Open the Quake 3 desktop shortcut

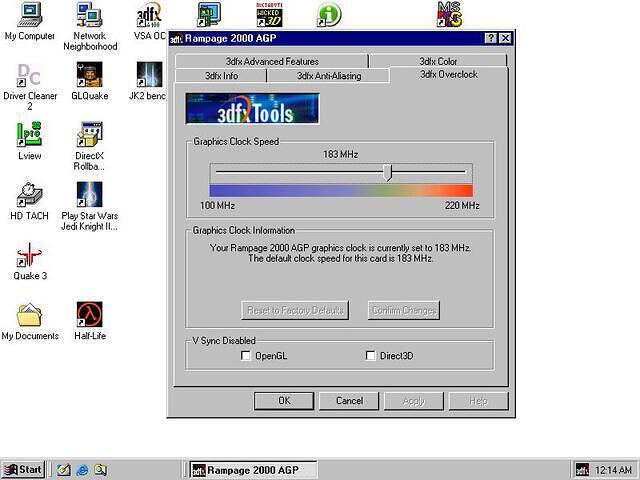tap(30, 255)
